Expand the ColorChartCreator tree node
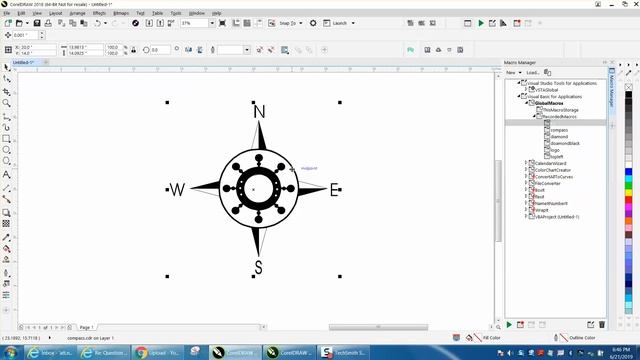 point(526,170)
